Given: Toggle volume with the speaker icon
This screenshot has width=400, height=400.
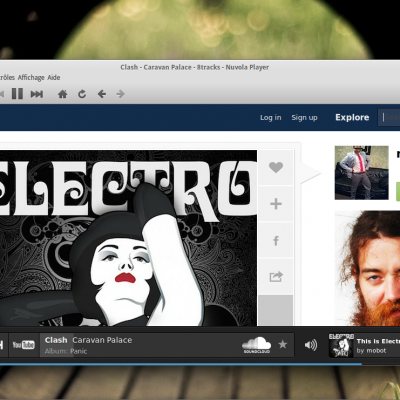Looking at the screenshot, I should [x=311, y=345].
